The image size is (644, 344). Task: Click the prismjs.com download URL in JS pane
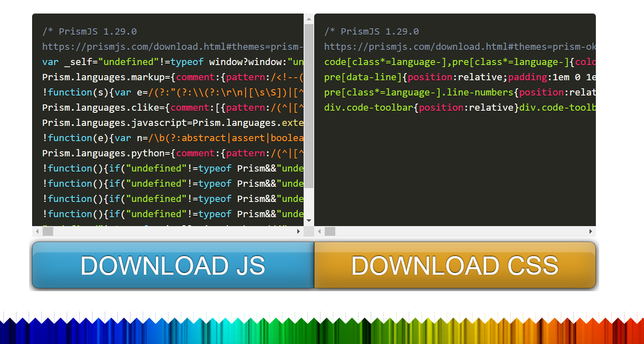pyautogui.click(x=173, y=46)
